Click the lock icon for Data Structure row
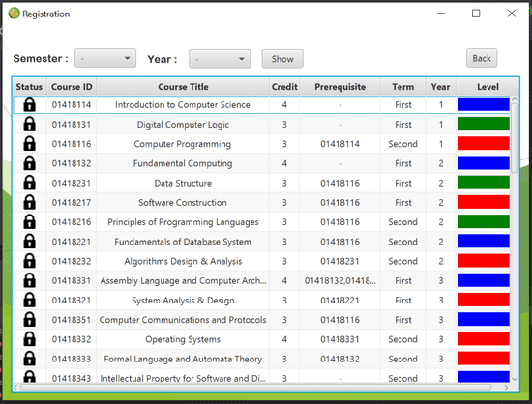This screenshot has height=404, width=532. pyautogui.click(x=30, y=183)
